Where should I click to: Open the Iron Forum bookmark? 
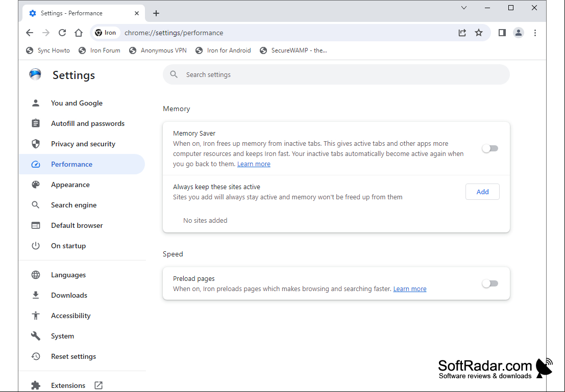pyautogui.click(x=100, y=50)
